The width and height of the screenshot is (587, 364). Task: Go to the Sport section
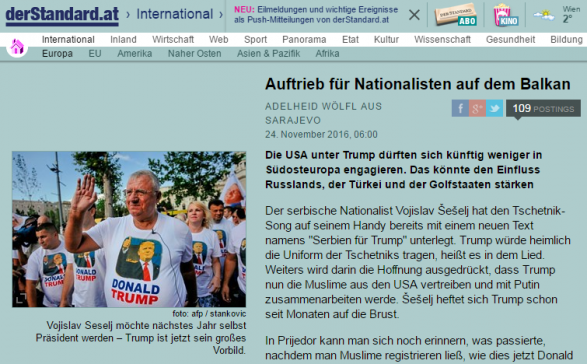pyautogui.click(x=255, y=39)
